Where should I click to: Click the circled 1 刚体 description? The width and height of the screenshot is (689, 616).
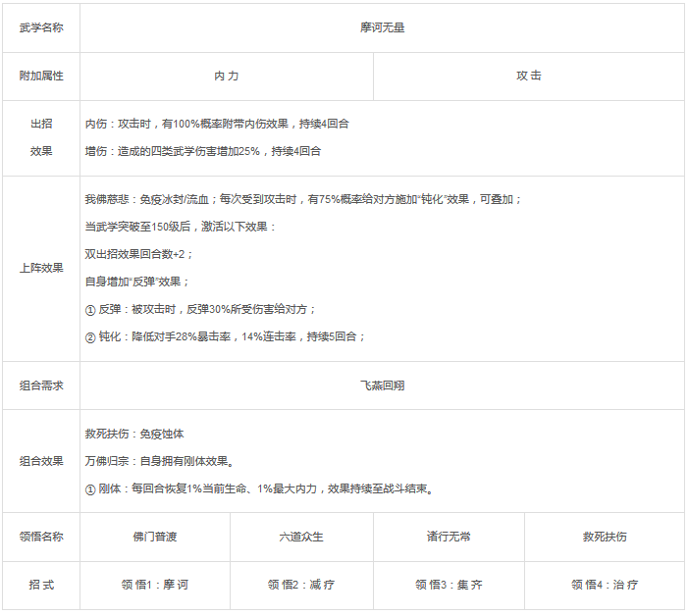coord(259,488)
